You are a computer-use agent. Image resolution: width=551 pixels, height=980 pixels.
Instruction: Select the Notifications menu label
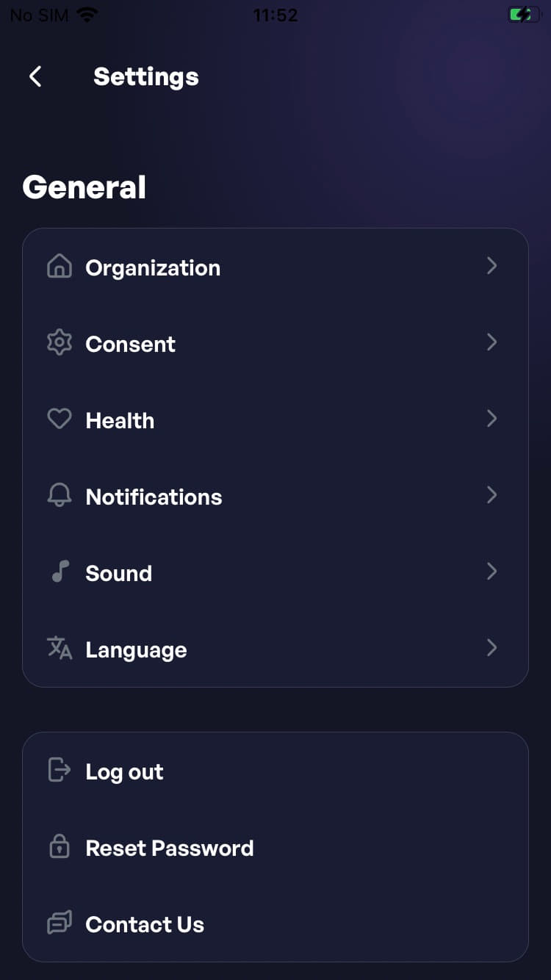pyautogui.click(x=154, y=497)
